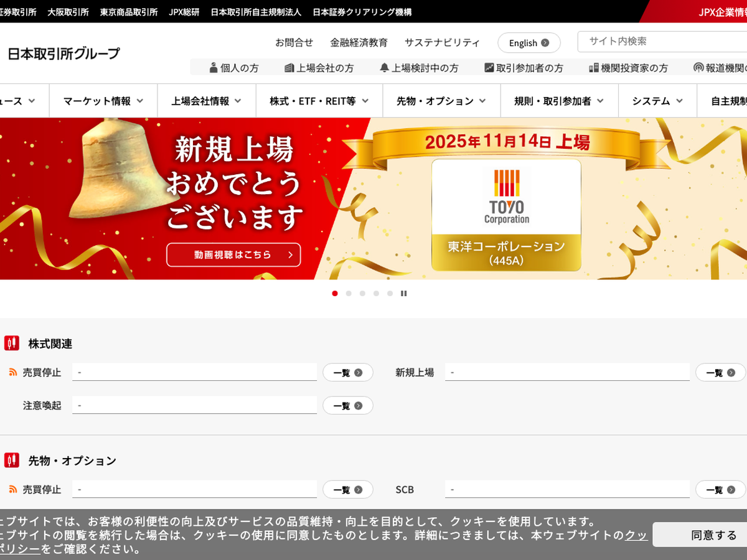Expand the 株式・ETF・REIT等 dropdown menu
This screenshot has height=560, width=747.
coord(319,101)
